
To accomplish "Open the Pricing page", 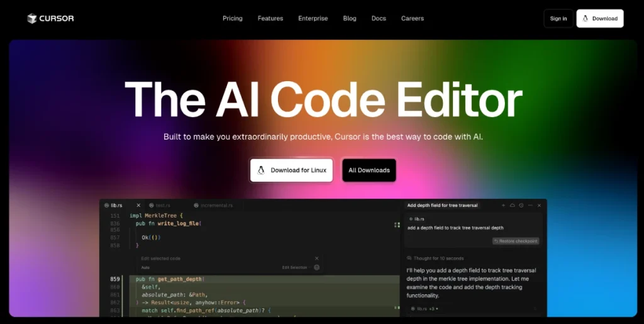I will [233, 18].
